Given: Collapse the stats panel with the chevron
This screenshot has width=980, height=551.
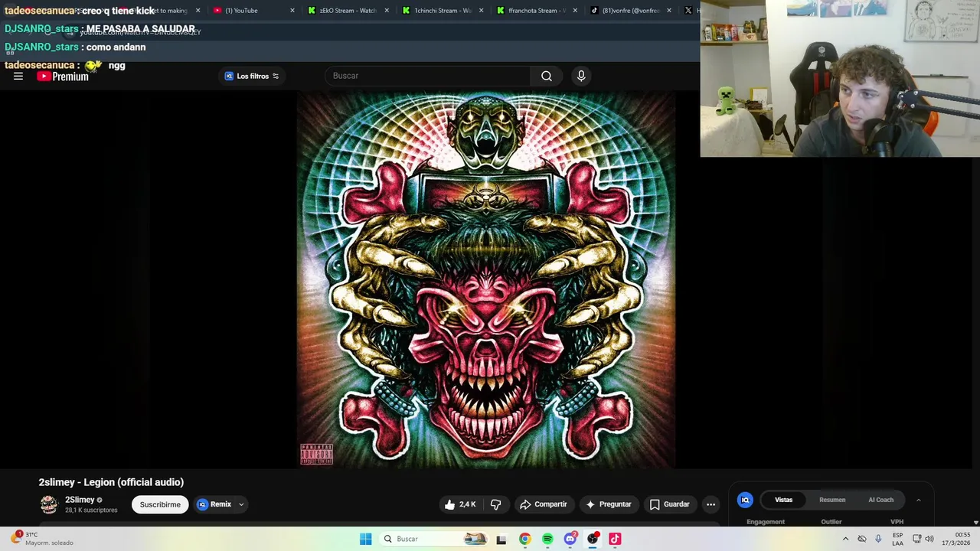Looking at the screenshot, I should (918, 500).
